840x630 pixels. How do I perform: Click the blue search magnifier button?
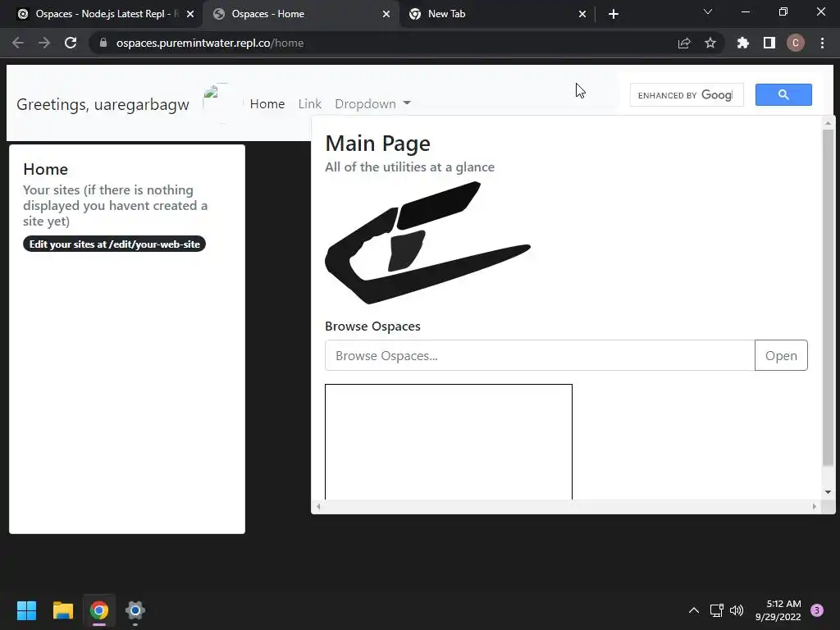pyautogui.click(x=783, y=95)
